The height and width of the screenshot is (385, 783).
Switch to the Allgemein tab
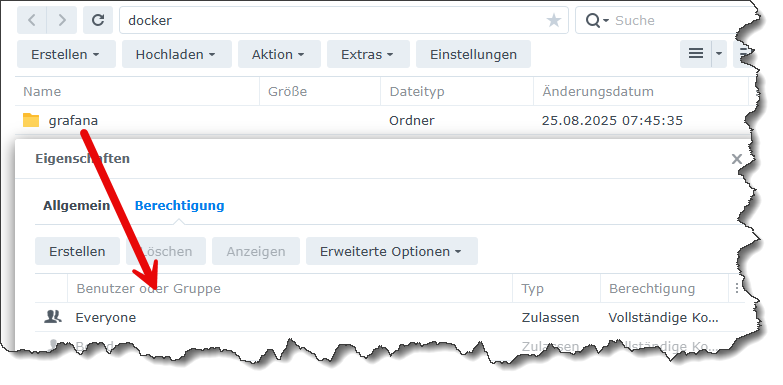tap(76, 205)
